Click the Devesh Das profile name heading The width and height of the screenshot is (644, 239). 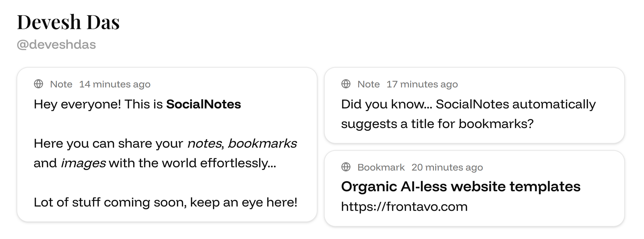pyautogui.click(x=68, y=22)
